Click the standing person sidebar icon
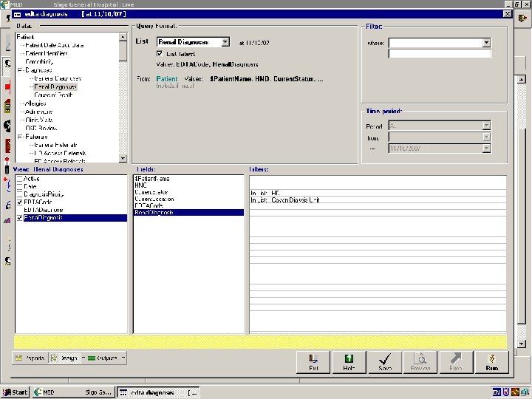This screenshot has width=532, height=399. (x=7, y=166)
